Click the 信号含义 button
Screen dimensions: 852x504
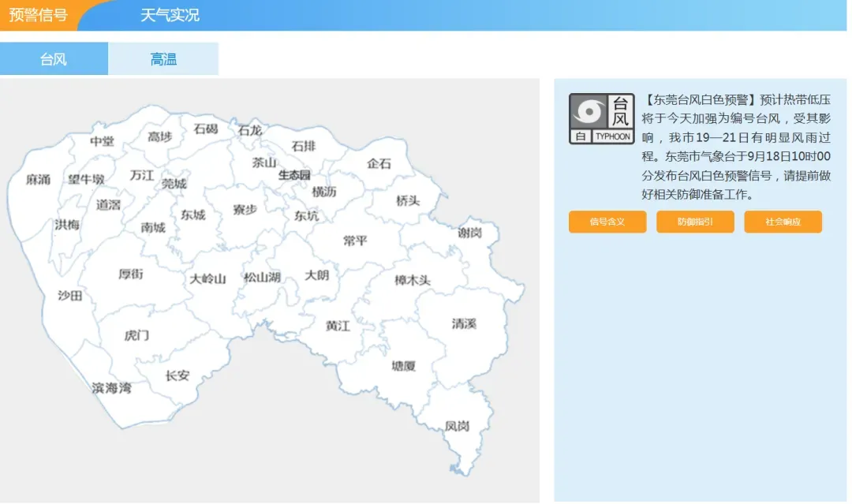coord(607,222)
